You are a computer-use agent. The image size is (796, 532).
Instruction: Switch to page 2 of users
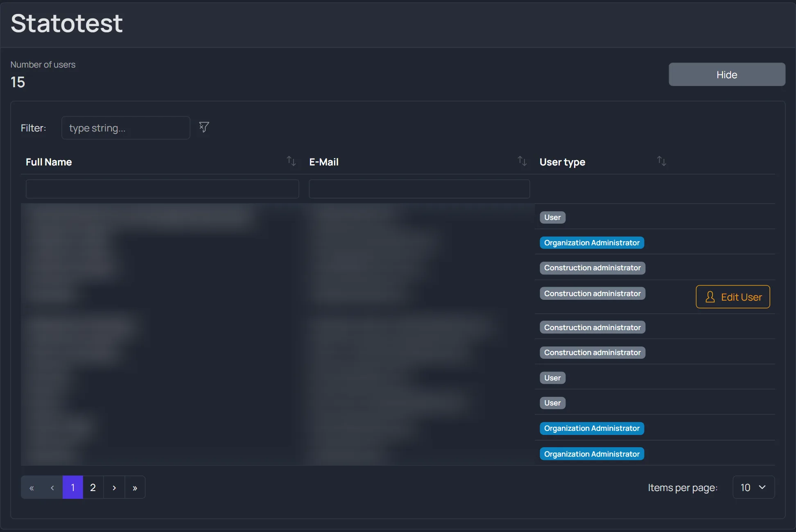tap(93, 487)
